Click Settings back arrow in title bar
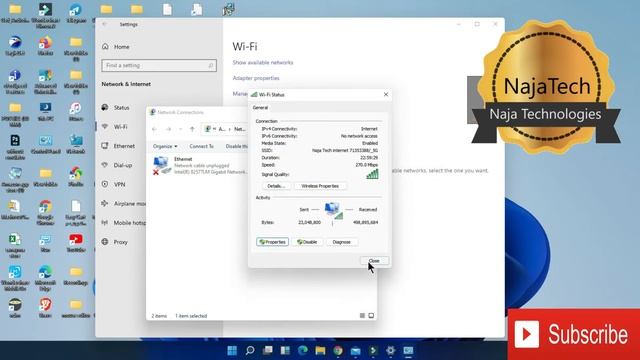The width and height of the screenshot is (640, 360). pyautogui.click(x=104, y=24)
